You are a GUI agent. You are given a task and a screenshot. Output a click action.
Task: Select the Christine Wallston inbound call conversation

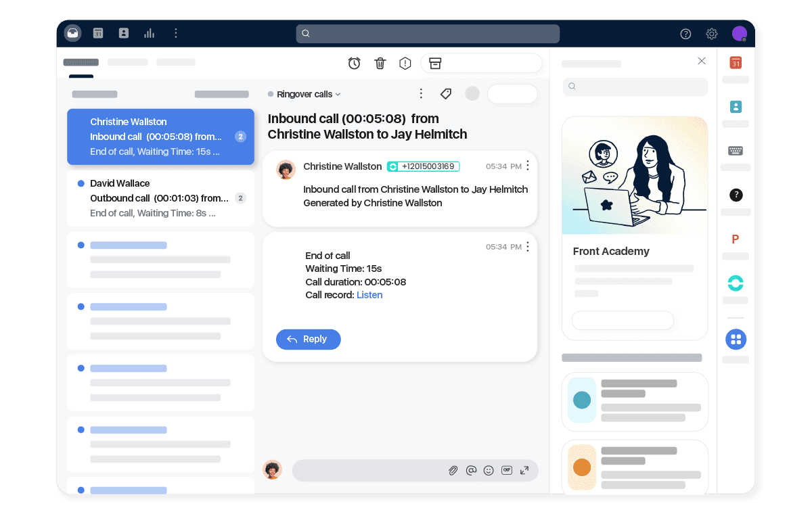click(x=160, y=137)
